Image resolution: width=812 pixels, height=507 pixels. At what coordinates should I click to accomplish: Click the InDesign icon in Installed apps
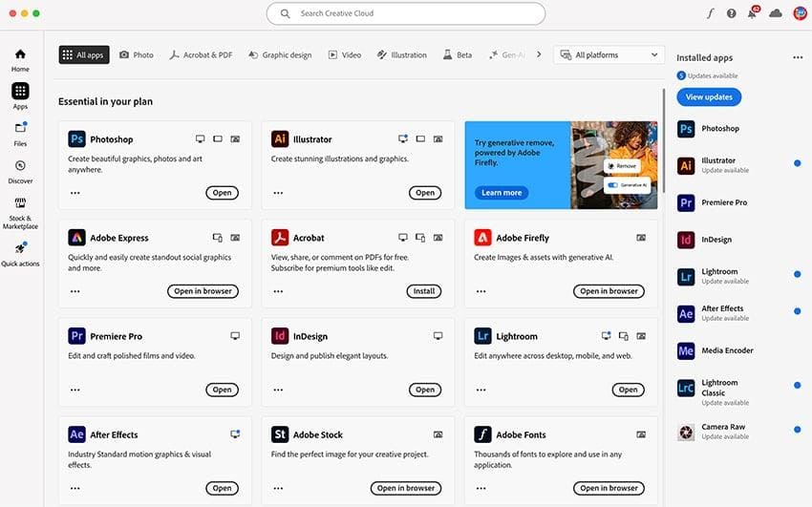[686, 240]
